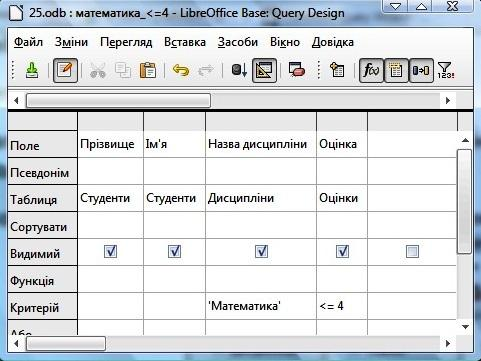Open the Вставка menu
Viewport: 481px width, 361px height.
(185, 42)
